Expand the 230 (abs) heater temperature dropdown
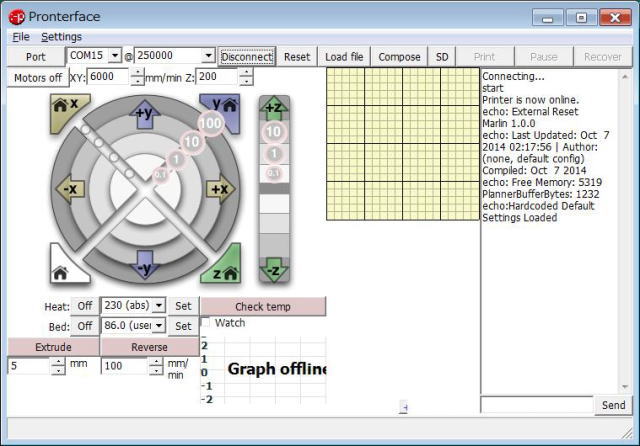 (159, 305)
